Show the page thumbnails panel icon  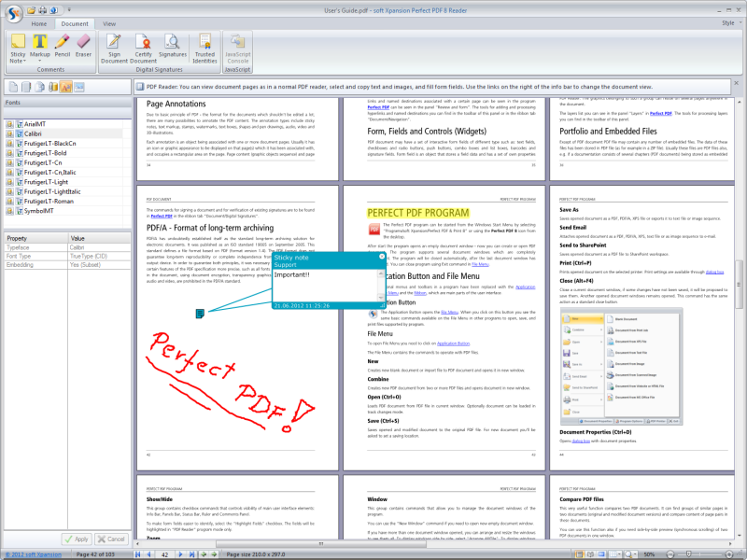(x=13, y=87)
